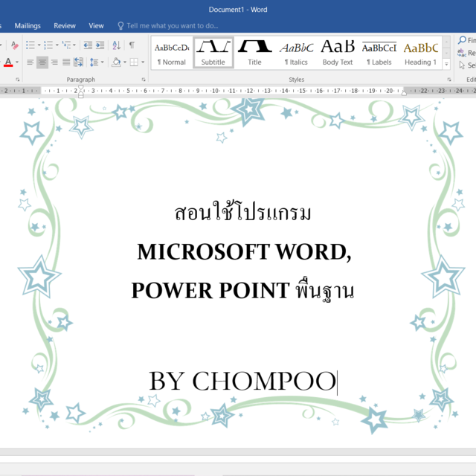The height and width of the screenshot is (476, 476).
Task: Expand the styles gallery More arrow
Action: pos(446,65)
